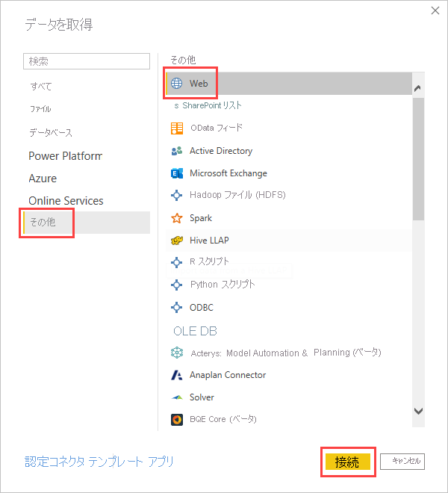Select the ファイル category
The width and height of the screenshot is (448, 493).
[x=40, y=109]
